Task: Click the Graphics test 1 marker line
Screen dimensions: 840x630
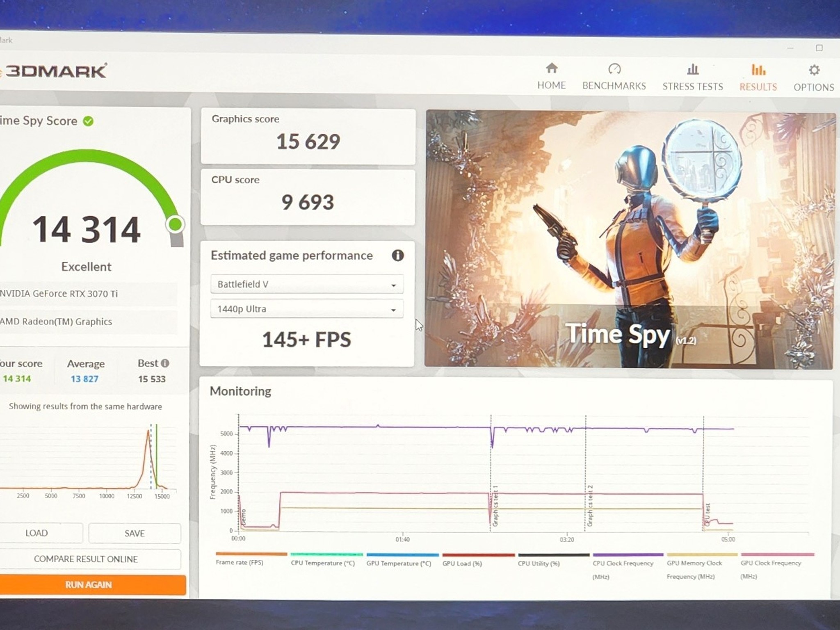Action: (491, 473)
